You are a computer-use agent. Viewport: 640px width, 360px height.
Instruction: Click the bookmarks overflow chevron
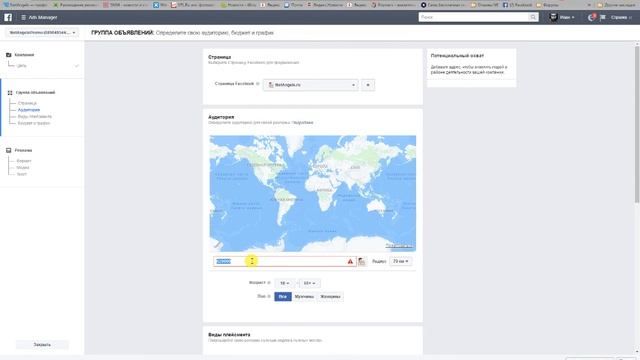[589, 5]
